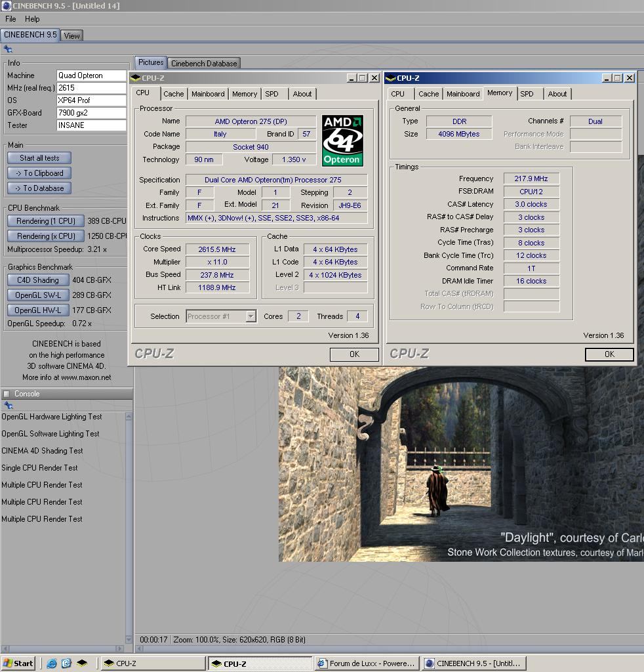Open the Cinebench Database tab

204,64
